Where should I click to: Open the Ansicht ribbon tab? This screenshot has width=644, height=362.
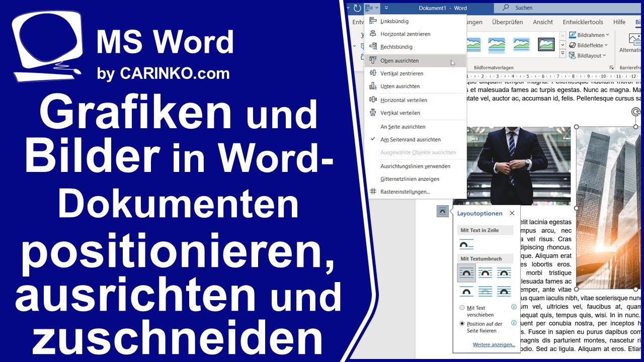[x=543, y=22]
